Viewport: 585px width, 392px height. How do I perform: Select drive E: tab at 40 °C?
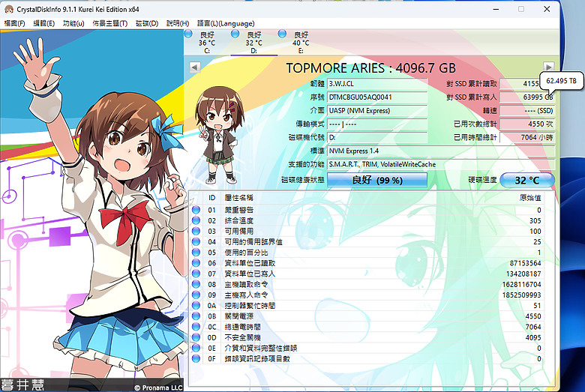[x=301, y=43]
